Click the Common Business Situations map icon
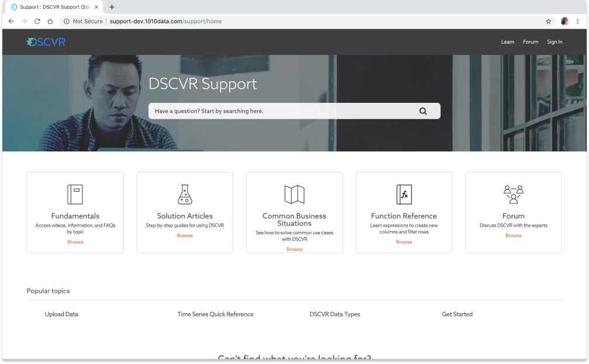The height and width of the screenshot is (364, 589). point(294,194)
